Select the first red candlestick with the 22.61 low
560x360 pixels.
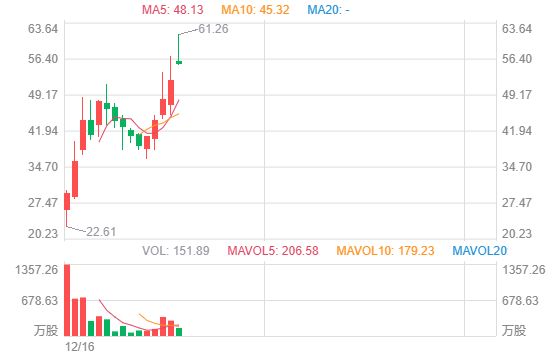coord(67,209)
